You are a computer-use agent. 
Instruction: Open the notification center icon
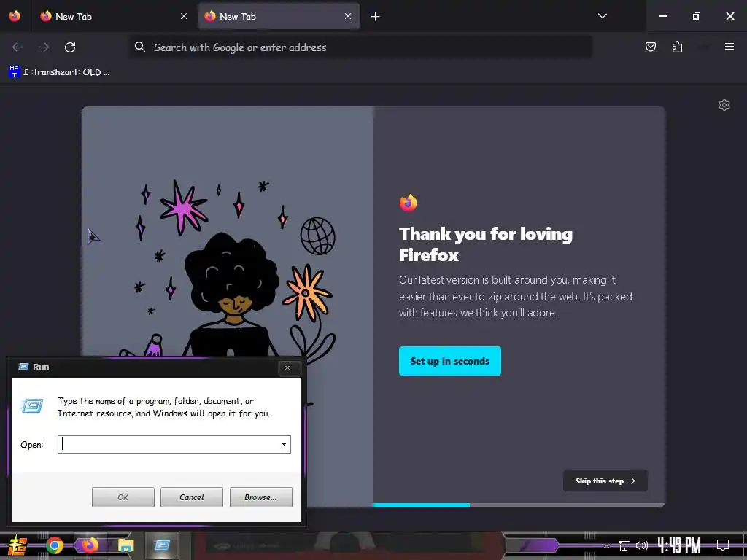[x=723, y=545]
